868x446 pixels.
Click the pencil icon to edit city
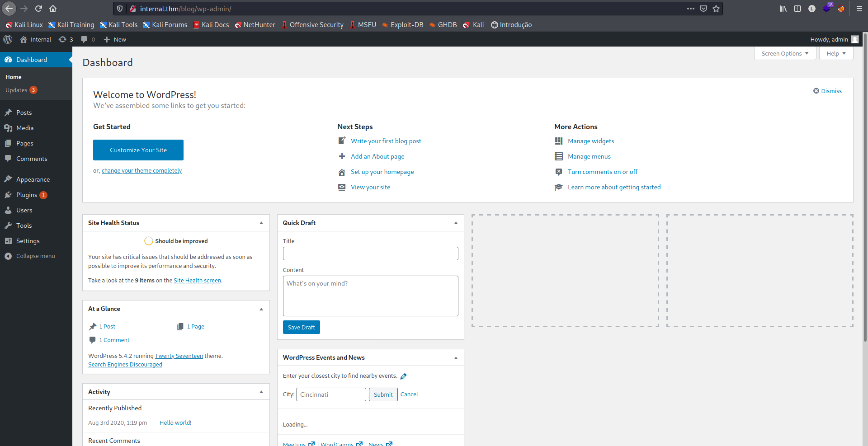point(404,376)
